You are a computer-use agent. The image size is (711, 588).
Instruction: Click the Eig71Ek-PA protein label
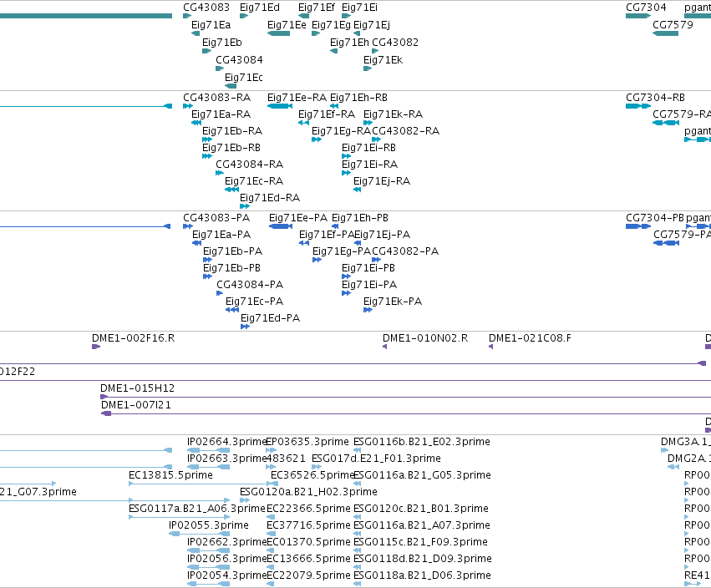click(393, 302)
